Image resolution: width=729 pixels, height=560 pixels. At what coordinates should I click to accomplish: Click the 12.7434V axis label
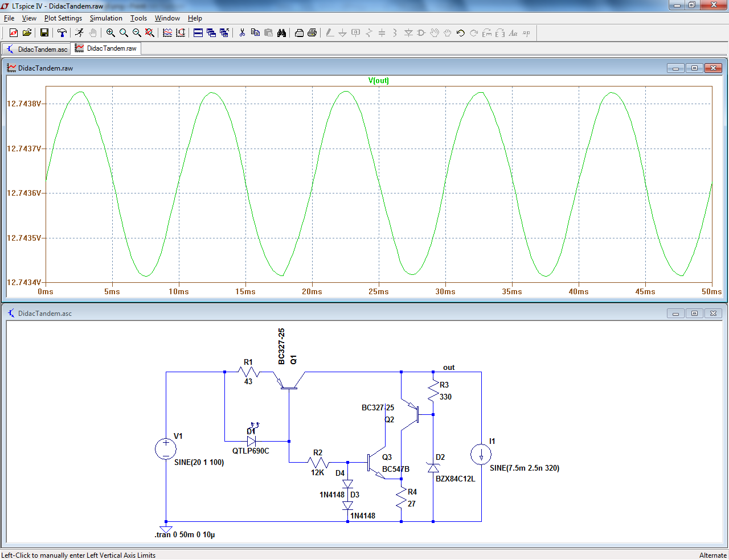23,282
